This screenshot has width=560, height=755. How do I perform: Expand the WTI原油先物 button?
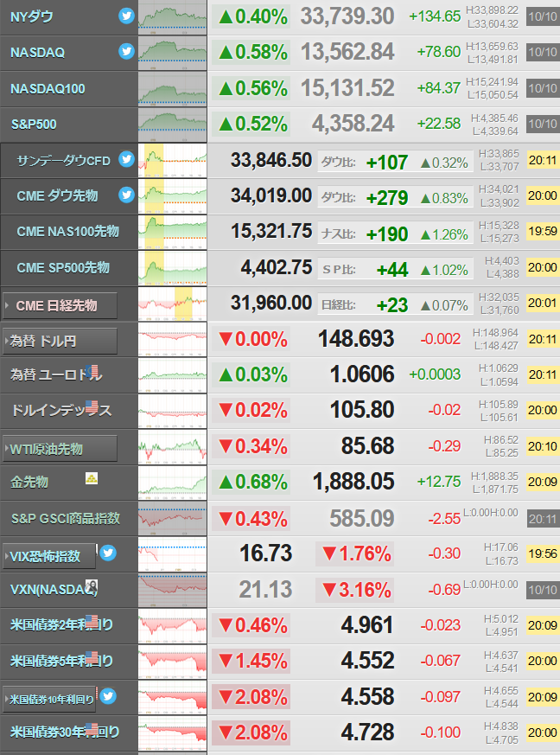[60, 449]
